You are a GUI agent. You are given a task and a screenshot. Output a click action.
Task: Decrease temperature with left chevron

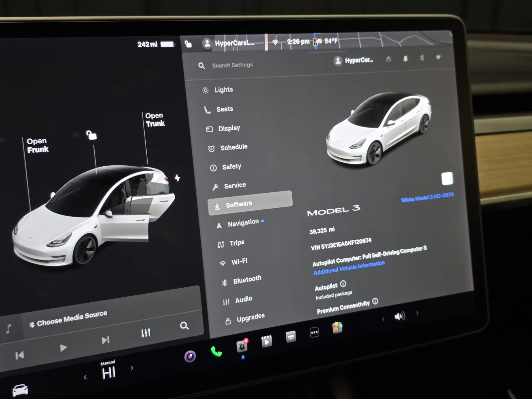click(x=85, y=377)
